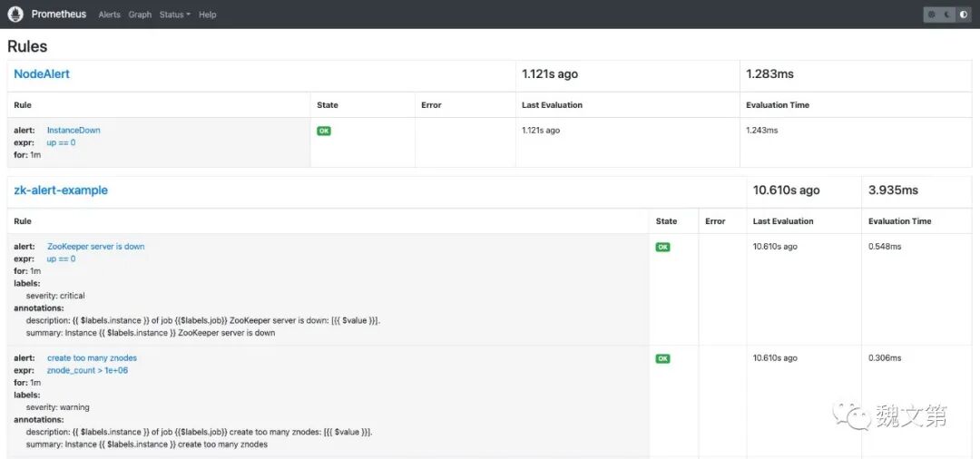Click OK badge for create too many znodes
The width and height of the screenshot is (980, 459).
click(x=662, y=358)
